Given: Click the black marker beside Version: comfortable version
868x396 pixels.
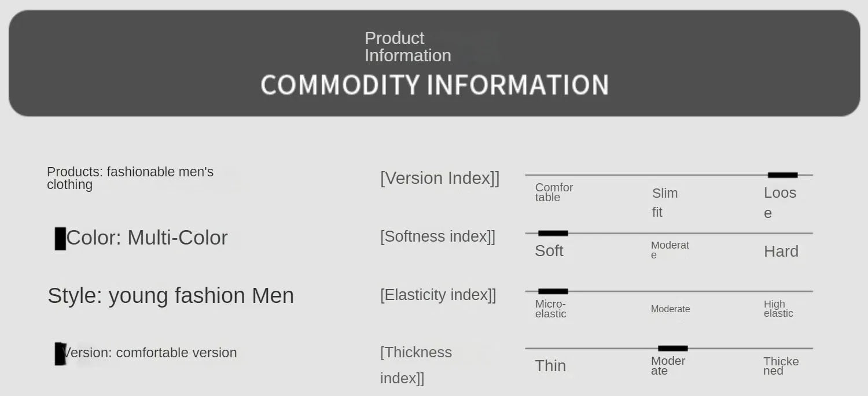Looking at the screenshot, I should click(x=60, y=354).
